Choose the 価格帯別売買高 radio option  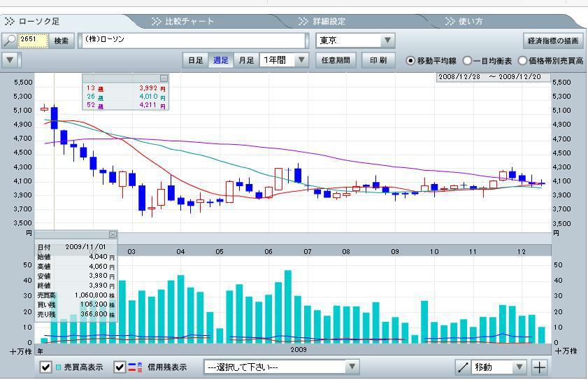pos(522,61)
